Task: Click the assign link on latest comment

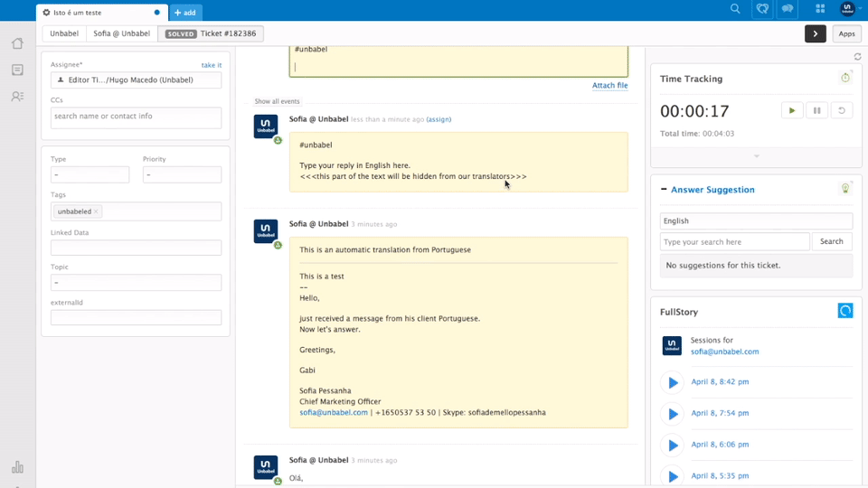Action: (x=439, y=119)
